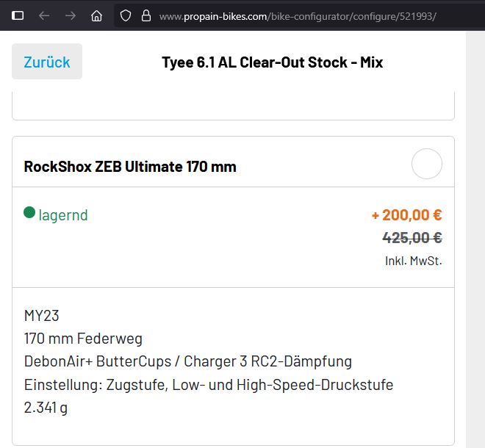This screenshot has height=448, width=485.
Task: Click the page scrollbar on the right
Action: click(x=475, y=235)
